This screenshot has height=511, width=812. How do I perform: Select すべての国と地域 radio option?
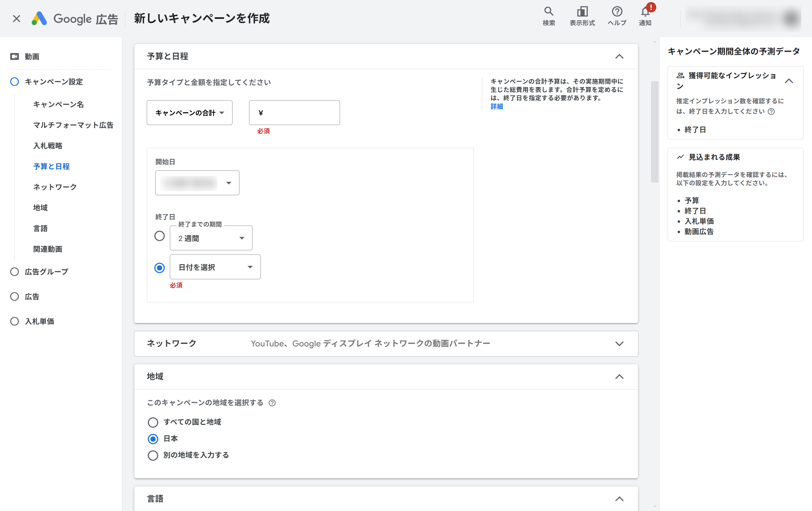pos(153,422)
